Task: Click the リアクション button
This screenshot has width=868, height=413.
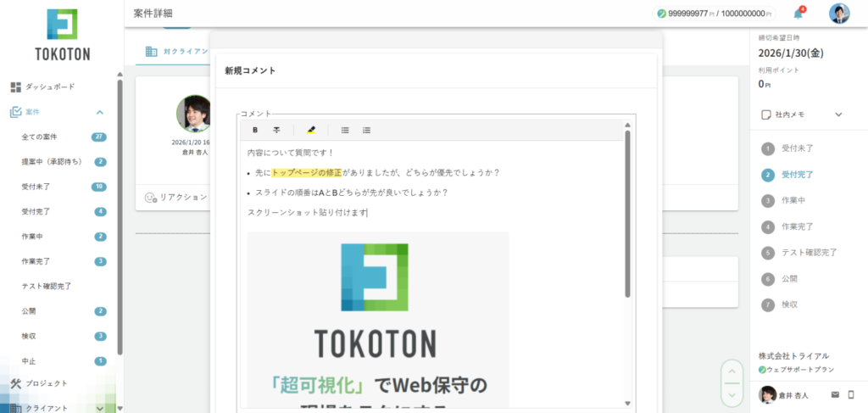Action: point(176,197)
